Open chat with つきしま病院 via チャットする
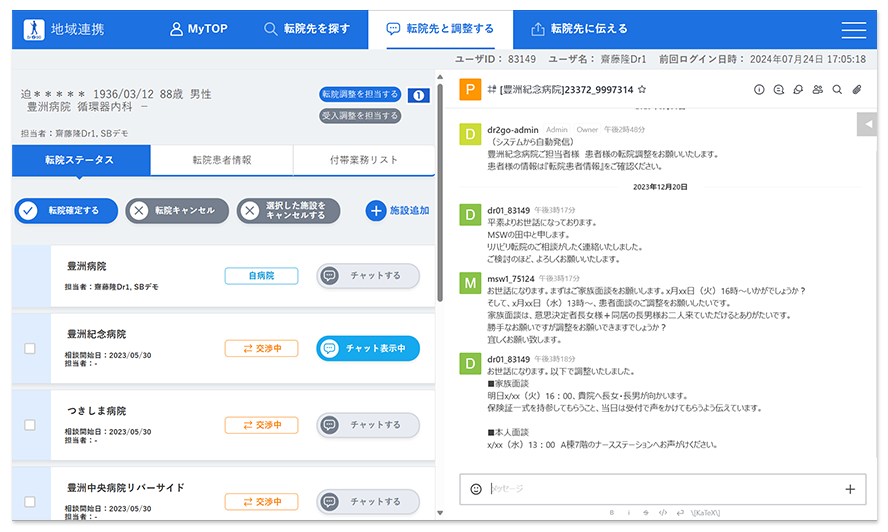888x532 pixels. coord(368,425)
